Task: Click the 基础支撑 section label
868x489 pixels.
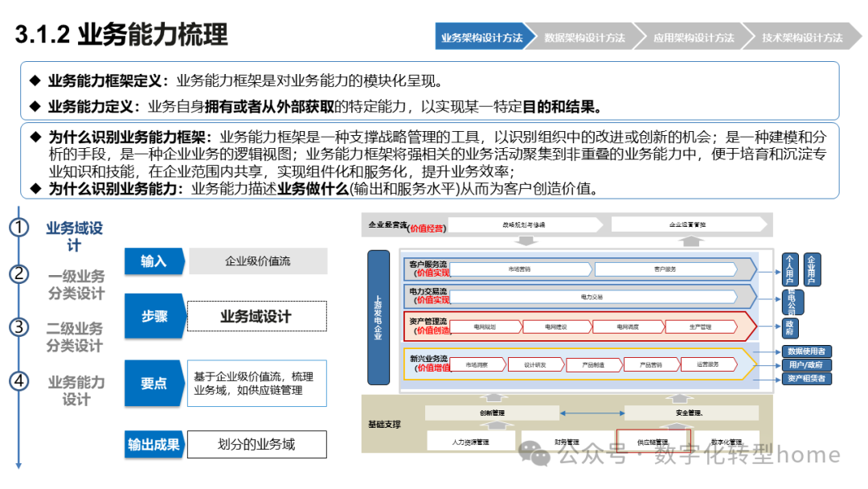Action: (x=384, y=424)
